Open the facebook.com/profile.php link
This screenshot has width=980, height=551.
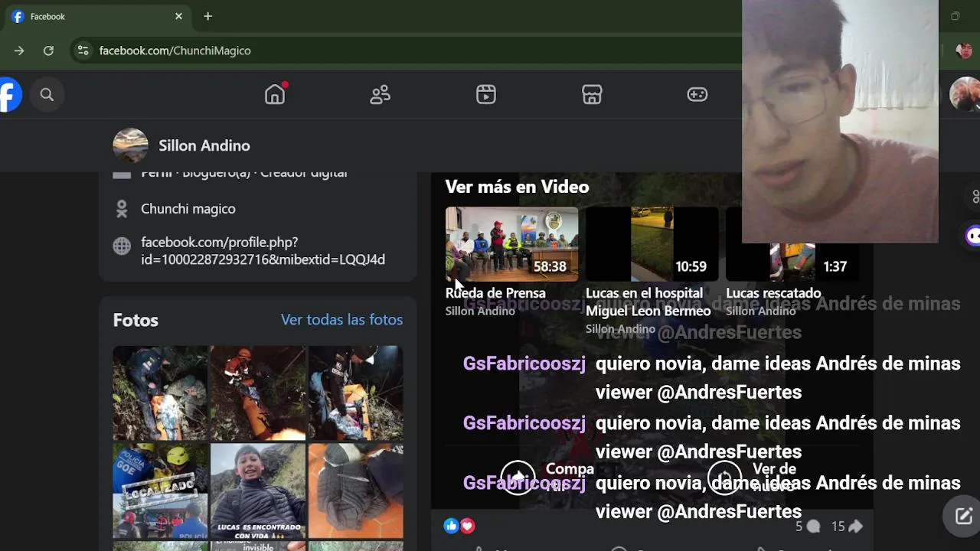click(263, 251)
